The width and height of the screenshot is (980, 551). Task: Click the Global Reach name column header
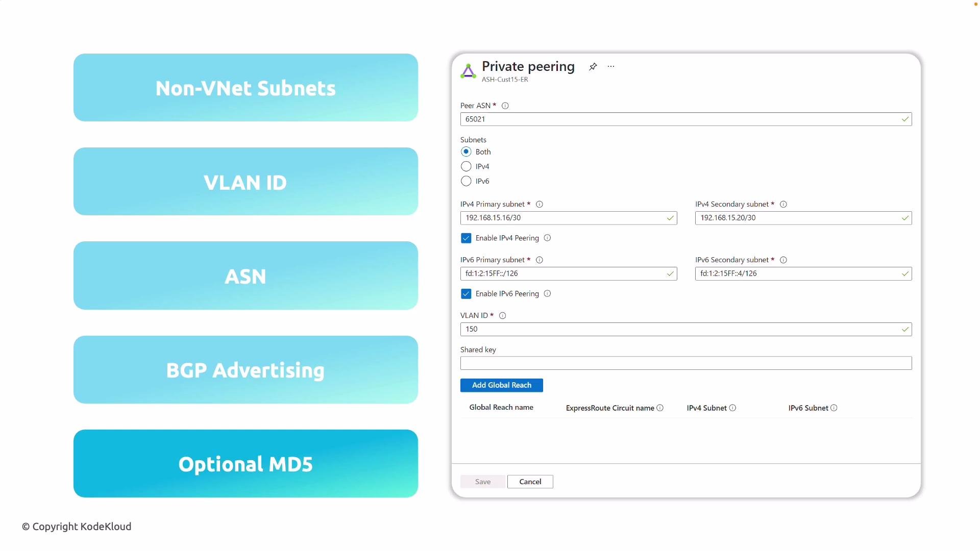click(501, 407)
